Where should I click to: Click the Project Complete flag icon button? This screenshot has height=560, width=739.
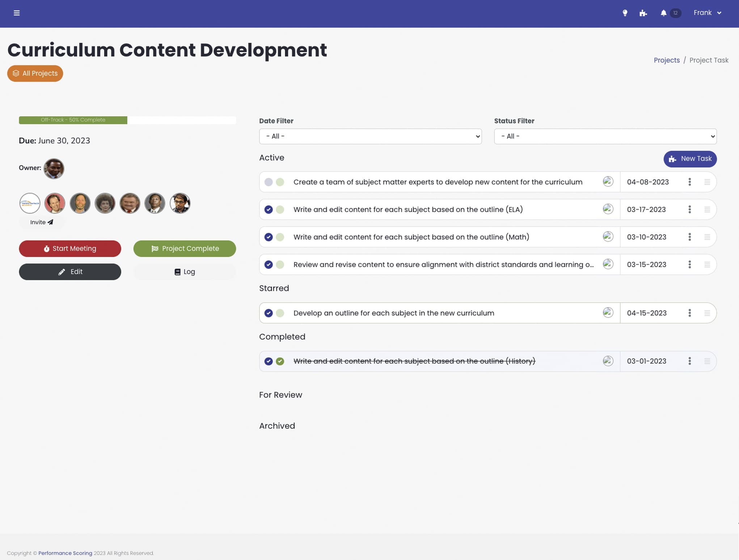click(x=154, y=248)
